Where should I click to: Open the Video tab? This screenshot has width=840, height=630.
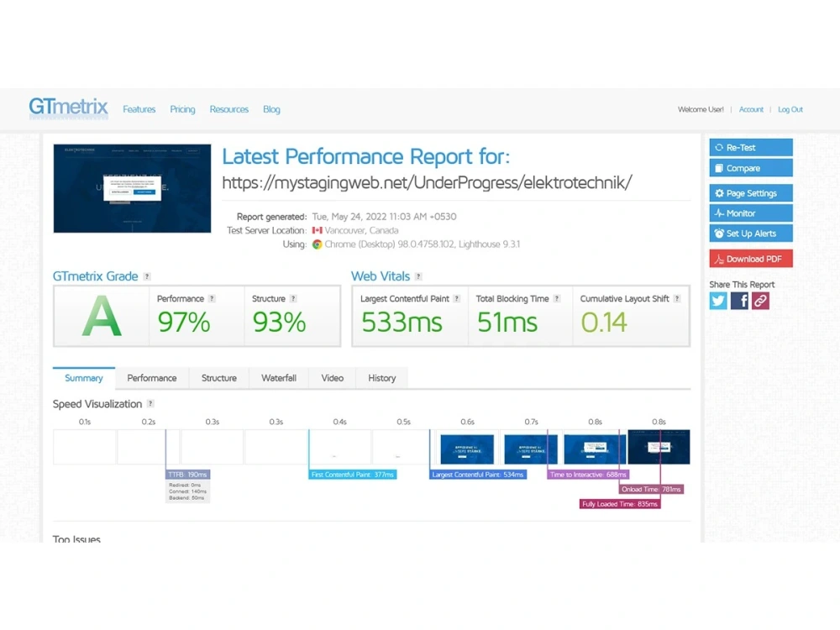coord(332,378)
